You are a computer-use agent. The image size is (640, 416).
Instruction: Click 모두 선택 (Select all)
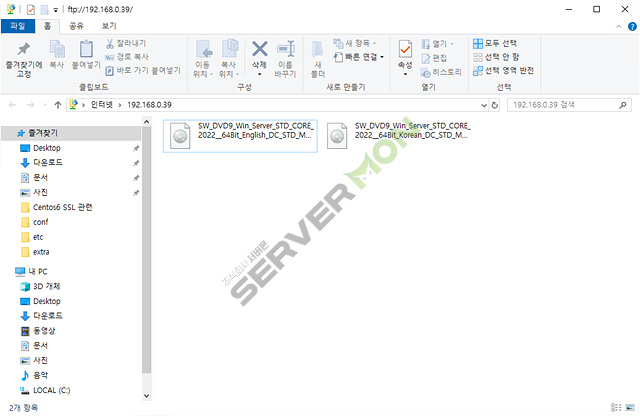coord(495,43)
